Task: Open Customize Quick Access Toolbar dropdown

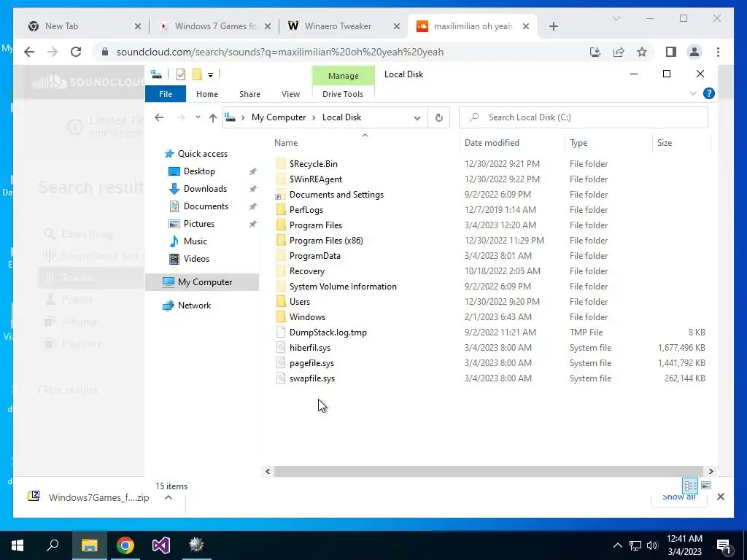Action: 210,75
